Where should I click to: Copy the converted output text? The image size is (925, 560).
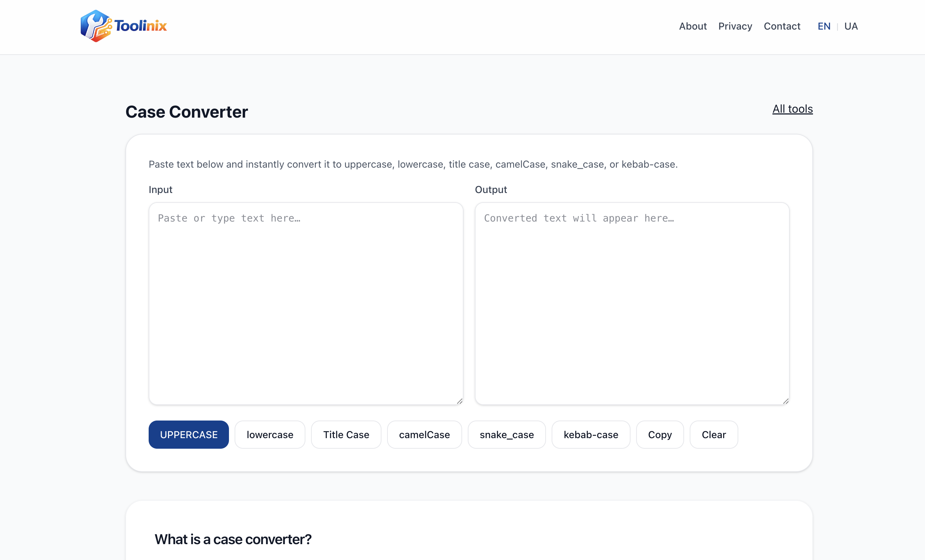[660, 435]
